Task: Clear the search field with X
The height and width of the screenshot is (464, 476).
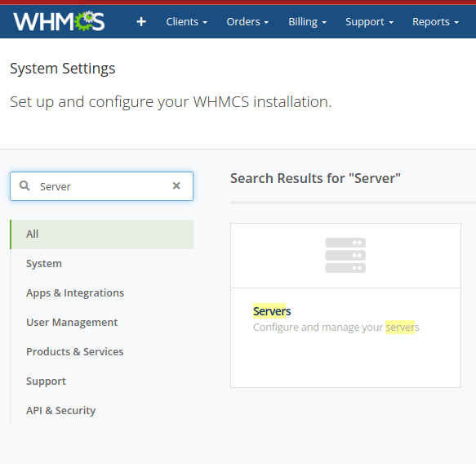Action: tap(176, 185)
